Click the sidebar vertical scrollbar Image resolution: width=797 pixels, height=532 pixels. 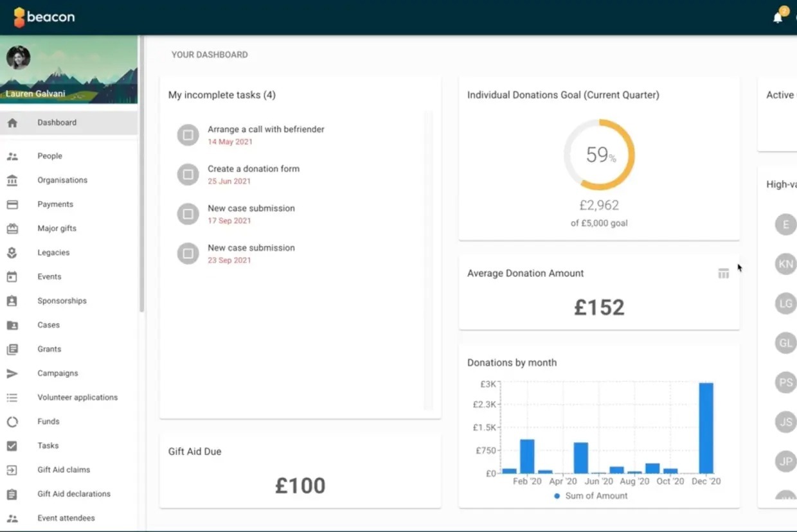tap(141, 173)
